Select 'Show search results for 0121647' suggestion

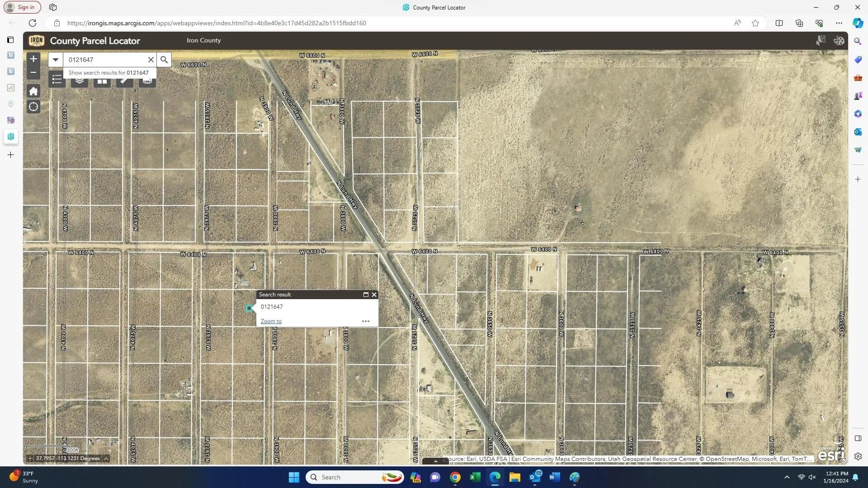point(108,73)
